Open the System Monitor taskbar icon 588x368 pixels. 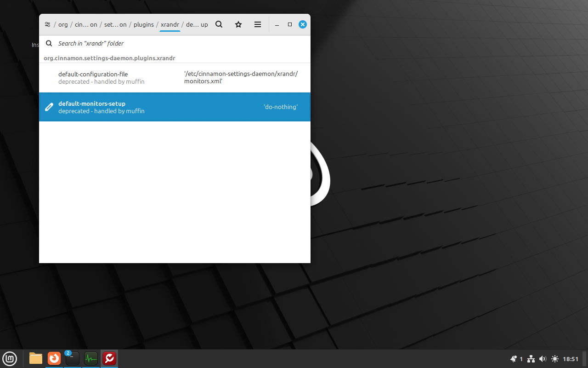pyautogui.click(x=91, y=358)
